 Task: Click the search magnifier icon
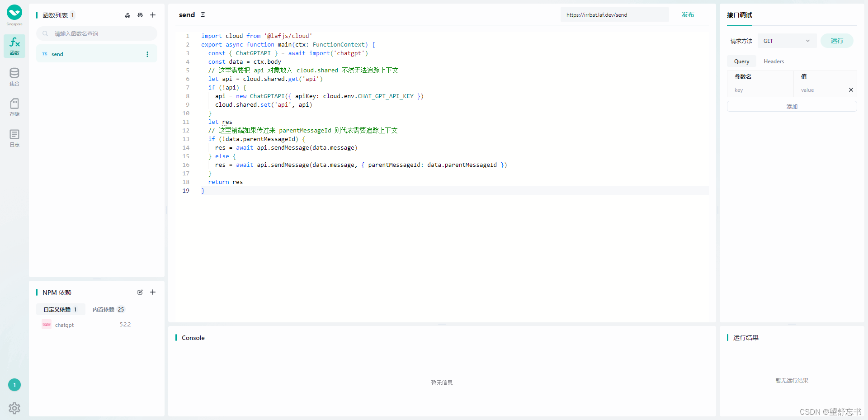point(45,33)
